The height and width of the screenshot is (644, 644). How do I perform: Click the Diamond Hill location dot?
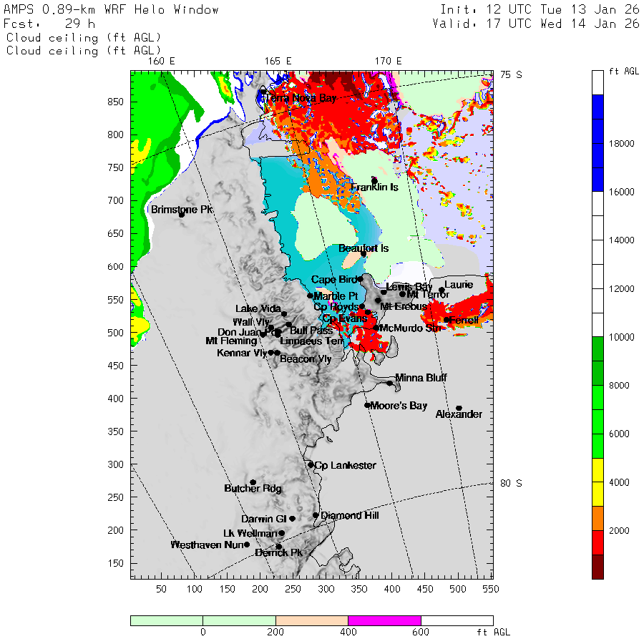[x=316, y=514]
